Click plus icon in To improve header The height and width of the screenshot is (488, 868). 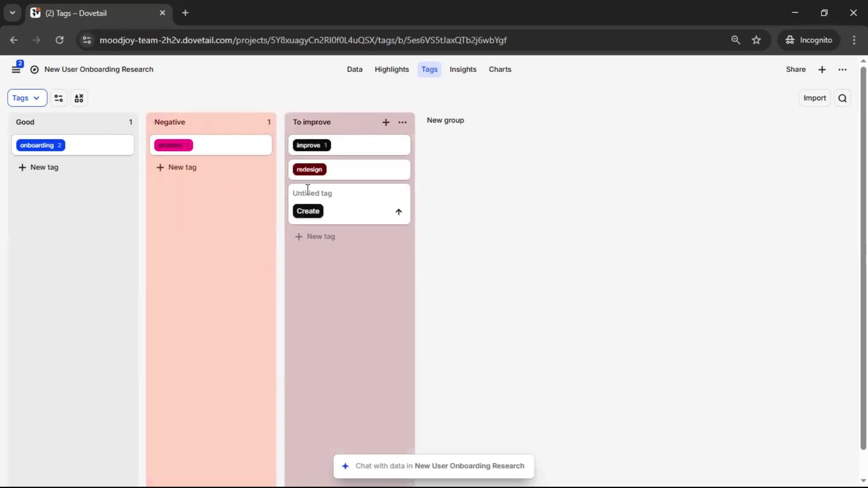point(386,122)
